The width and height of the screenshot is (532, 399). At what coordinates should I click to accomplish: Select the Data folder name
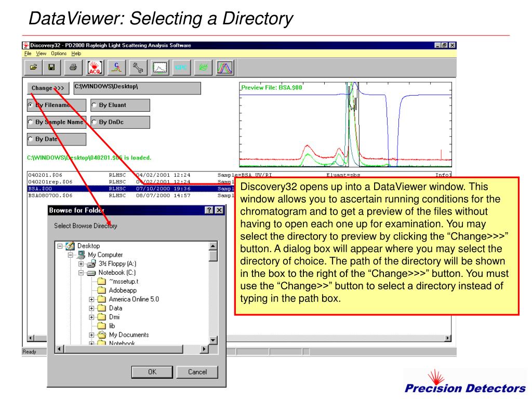[115, 308]
